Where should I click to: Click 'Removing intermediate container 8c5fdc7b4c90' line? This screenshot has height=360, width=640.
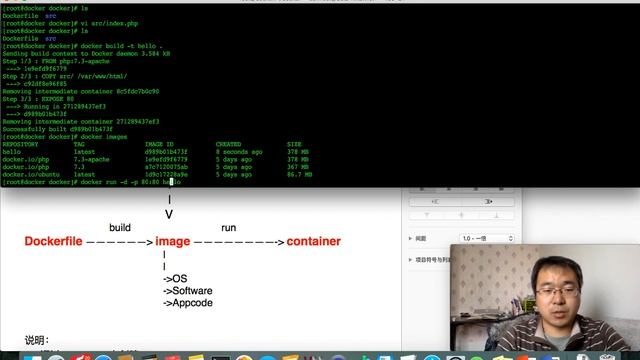point(81,91)
